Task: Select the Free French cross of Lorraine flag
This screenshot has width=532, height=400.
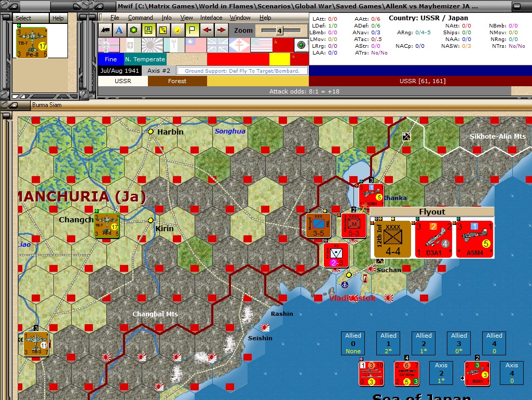Action: point(239,45)
